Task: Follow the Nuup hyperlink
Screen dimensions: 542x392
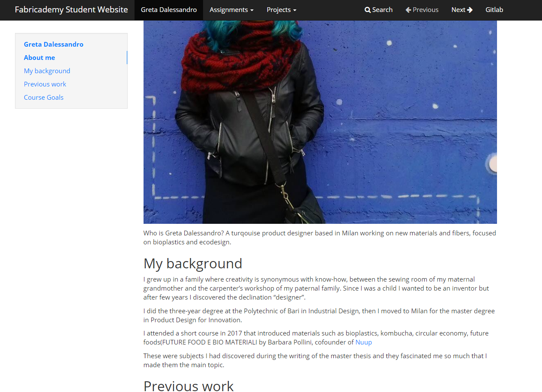Action: click(x=363, y=342)
